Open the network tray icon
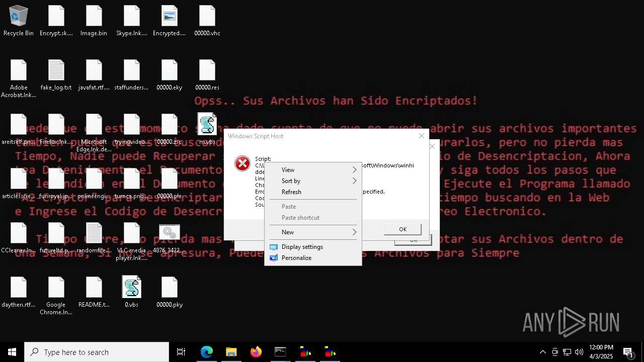This screenshot has width=644, height=362. 567,352
